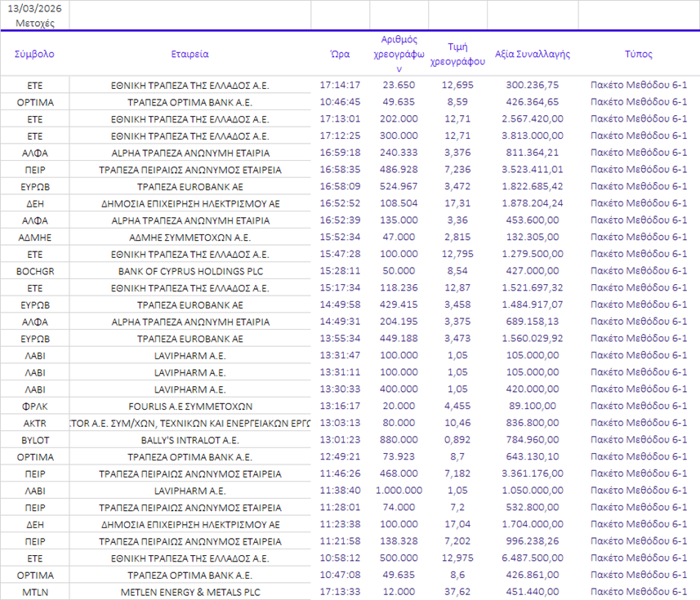Select the MTLN symbol cell
The width and height of the screenshot is (700, 600).
pyautogui.click(x=35, y=592)
